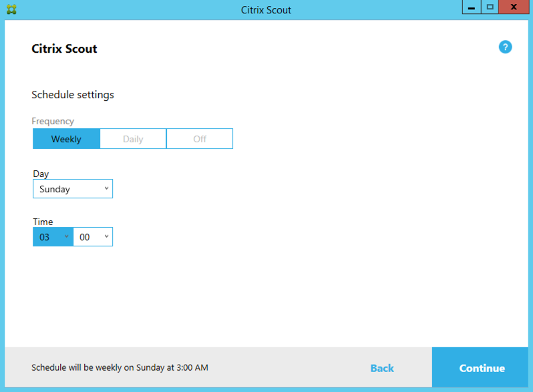Click the schedule summary text at bottom
The image size is (533, 392).
pyautogui.click(x=120, y=367)
